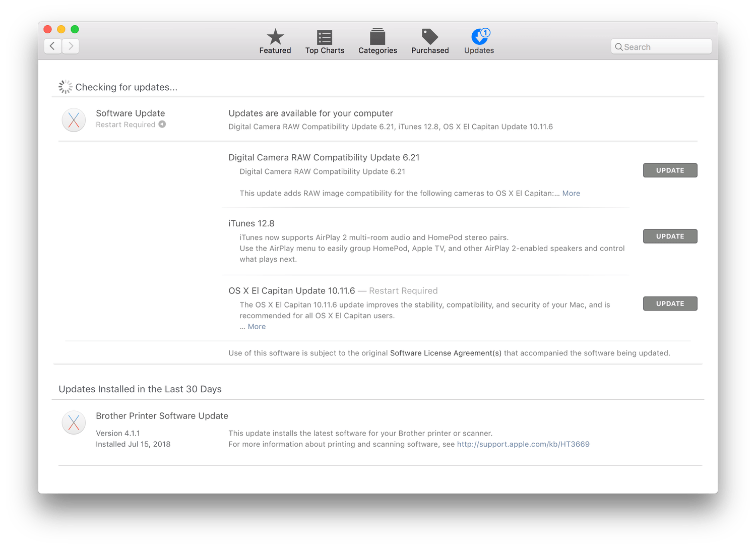Click the checking for updates spinner
756x548 pixels.
(x=65, y=87)
